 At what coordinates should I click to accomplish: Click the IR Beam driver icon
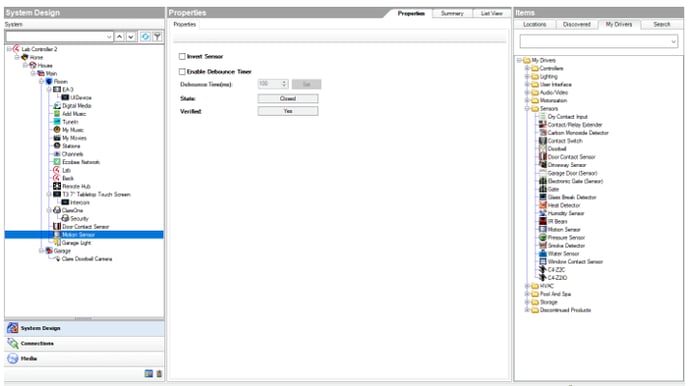(543, 221)
